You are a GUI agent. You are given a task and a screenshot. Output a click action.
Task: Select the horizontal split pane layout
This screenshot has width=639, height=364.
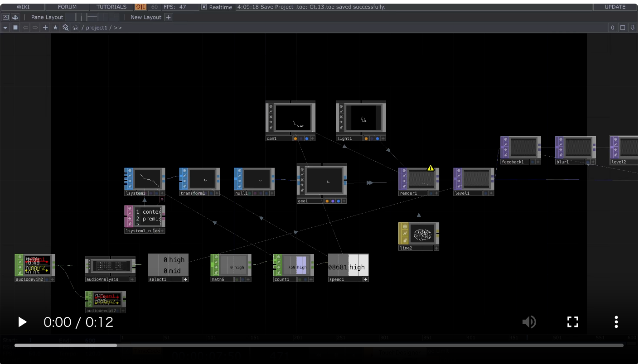[92, 17]
